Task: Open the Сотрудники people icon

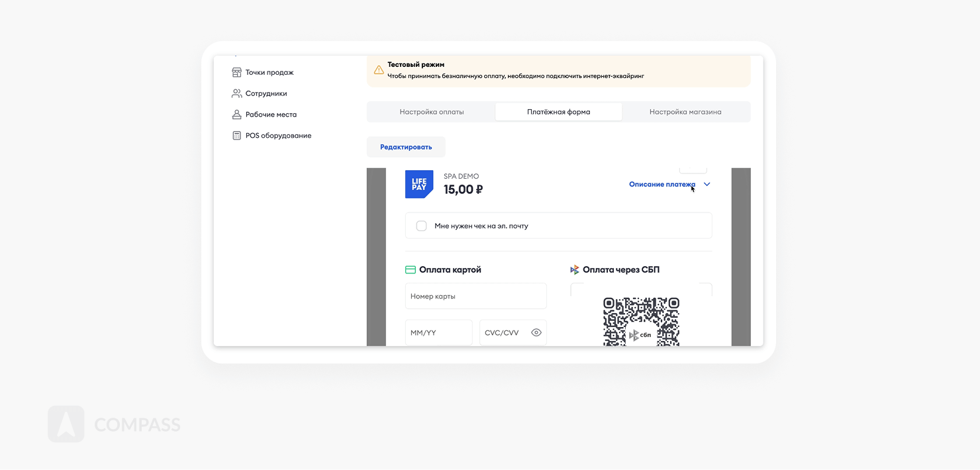Action: [236, 93]
